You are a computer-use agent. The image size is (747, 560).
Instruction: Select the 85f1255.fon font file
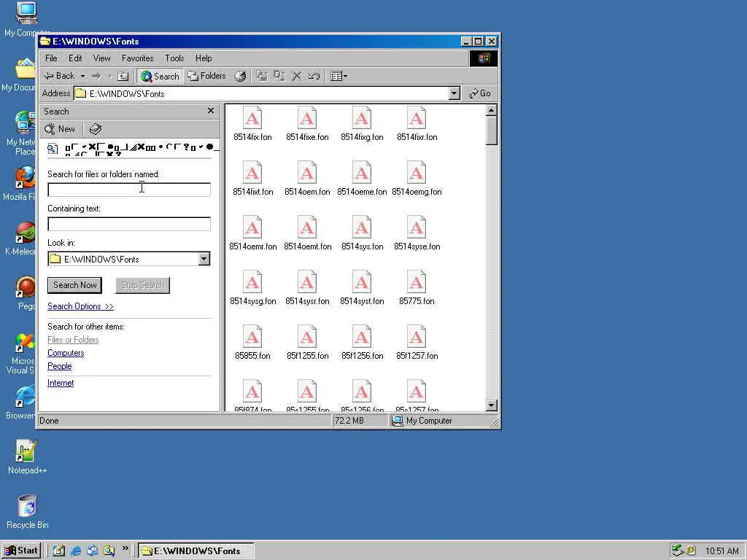pos(307,343)
